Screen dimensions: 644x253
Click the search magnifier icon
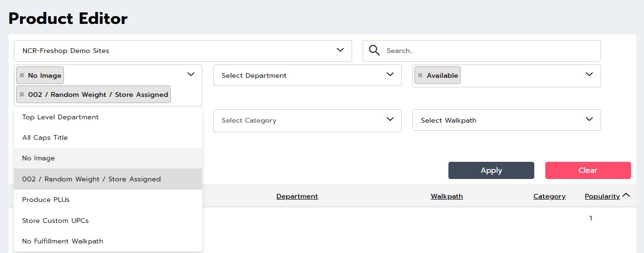click(x=374, y=51)
